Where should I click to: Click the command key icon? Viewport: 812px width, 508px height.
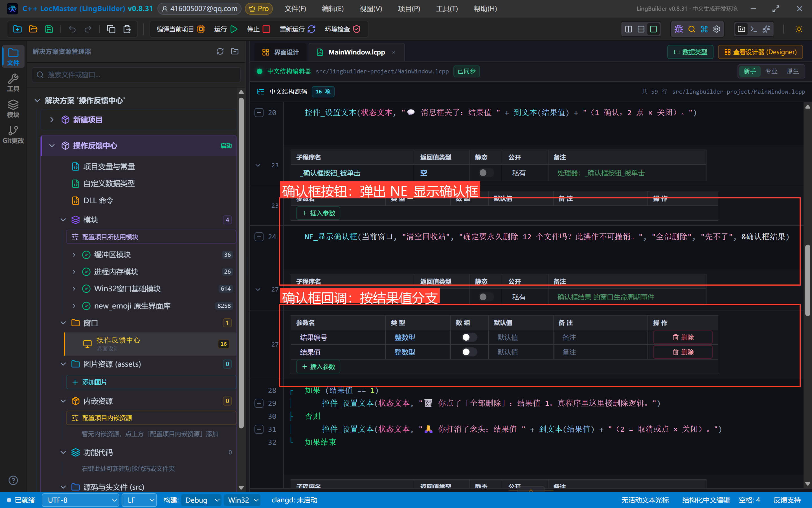point(704,29)
